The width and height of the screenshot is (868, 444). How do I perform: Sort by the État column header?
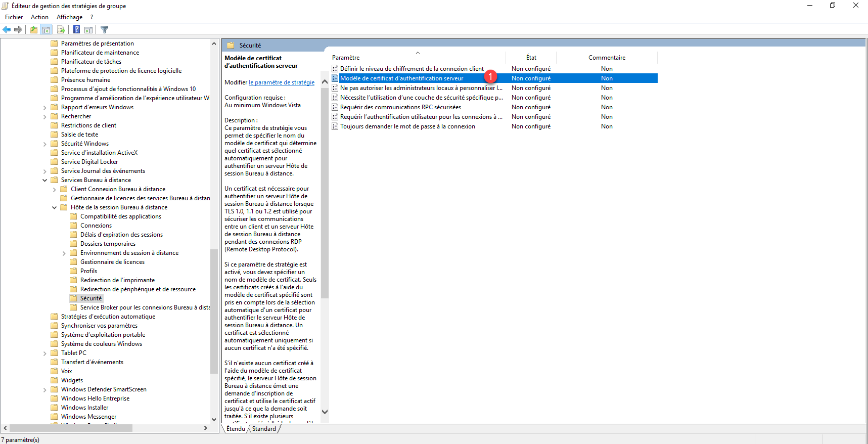[x=531, y=58]
